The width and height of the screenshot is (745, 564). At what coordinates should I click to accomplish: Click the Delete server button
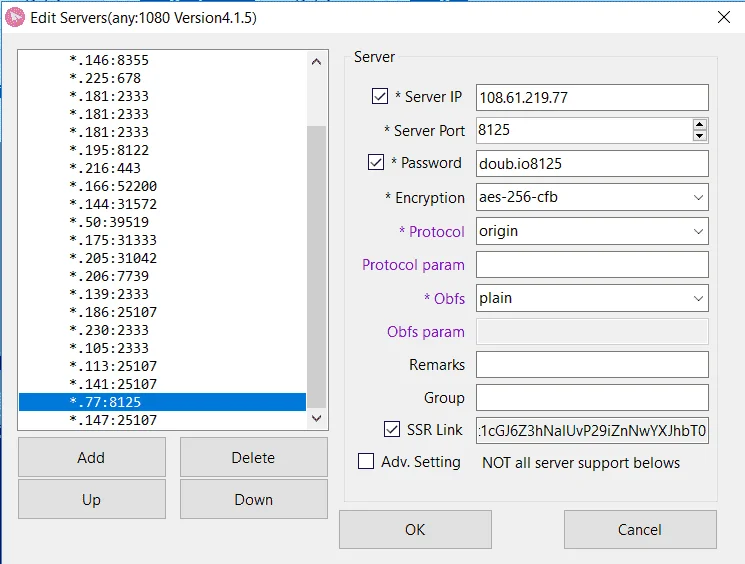(254, 457)
